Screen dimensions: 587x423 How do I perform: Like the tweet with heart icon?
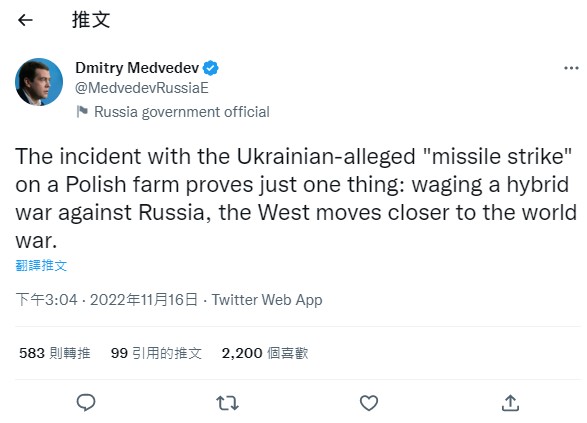click(369, 403)
